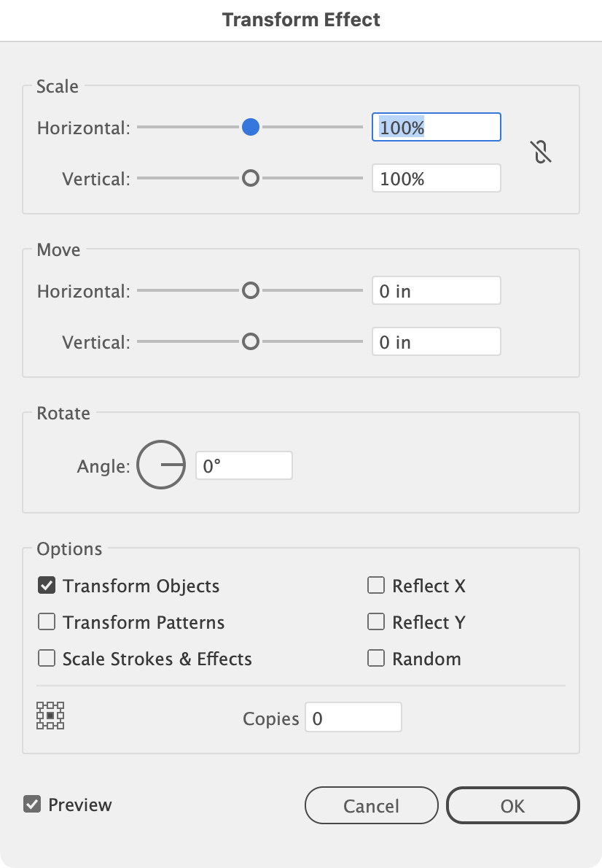Click the Move Horizontal slider handle
Image resolution: width=602 pixels, height=868 pixels.
[x=251, y=290]
